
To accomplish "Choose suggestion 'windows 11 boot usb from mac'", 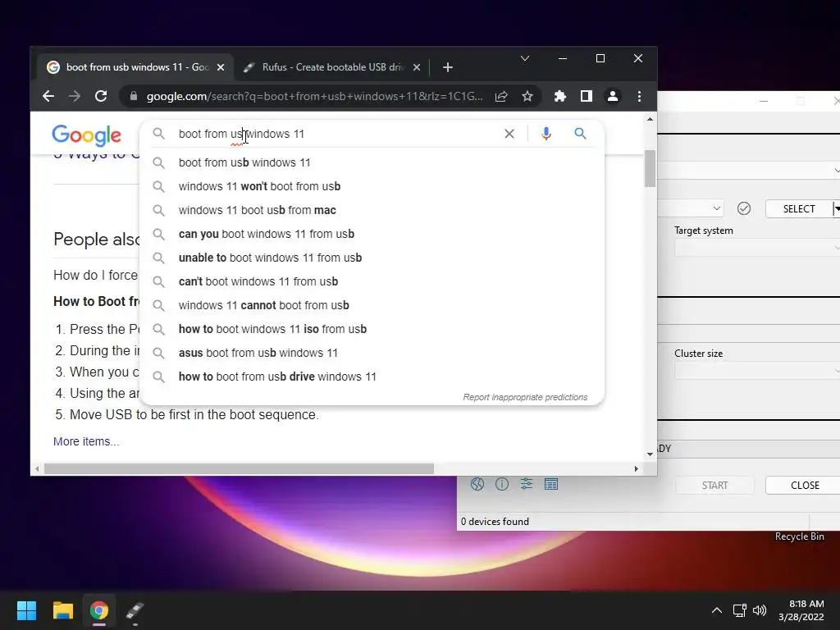I will click(372, 210).
